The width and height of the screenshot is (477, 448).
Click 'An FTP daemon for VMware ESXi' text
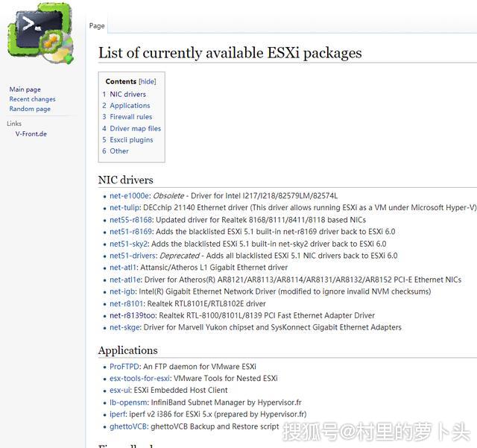200,367
